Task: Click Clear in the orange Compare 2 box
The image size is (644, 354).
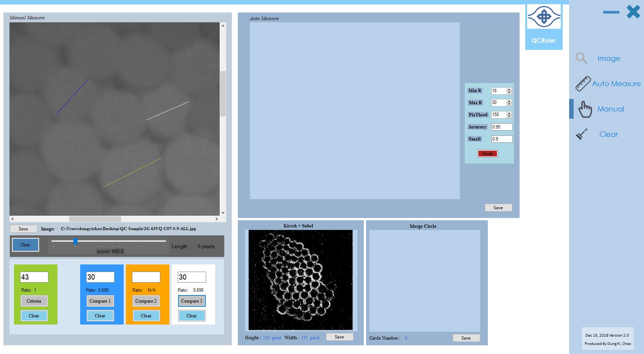Action: [x=146, y=316]
